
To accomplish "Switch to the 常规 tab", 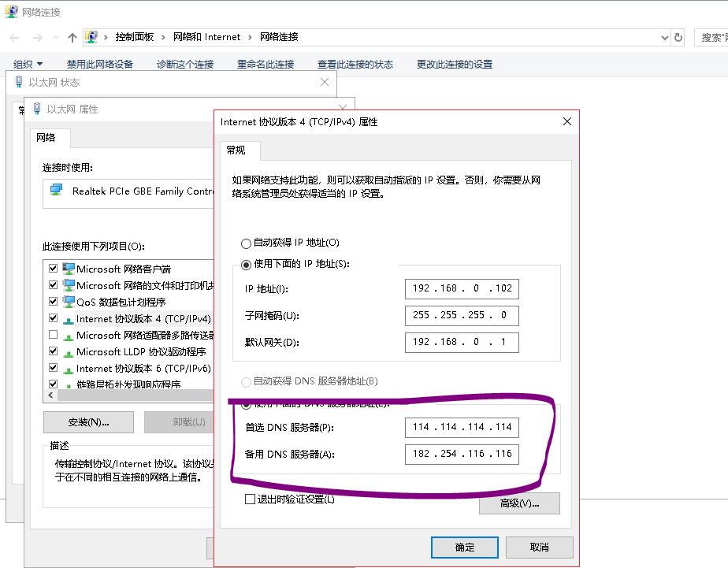I will 236,150.
